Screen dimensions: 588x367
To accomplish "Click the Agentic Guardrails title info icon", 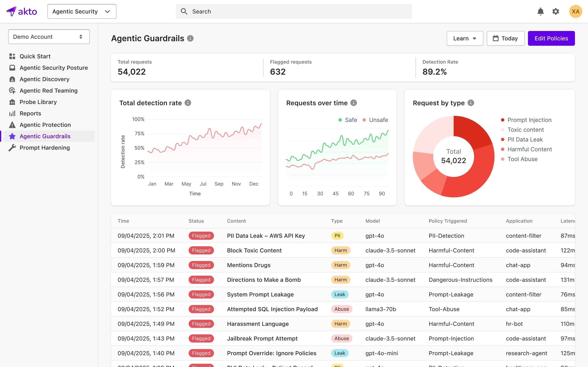I will 190,38.
